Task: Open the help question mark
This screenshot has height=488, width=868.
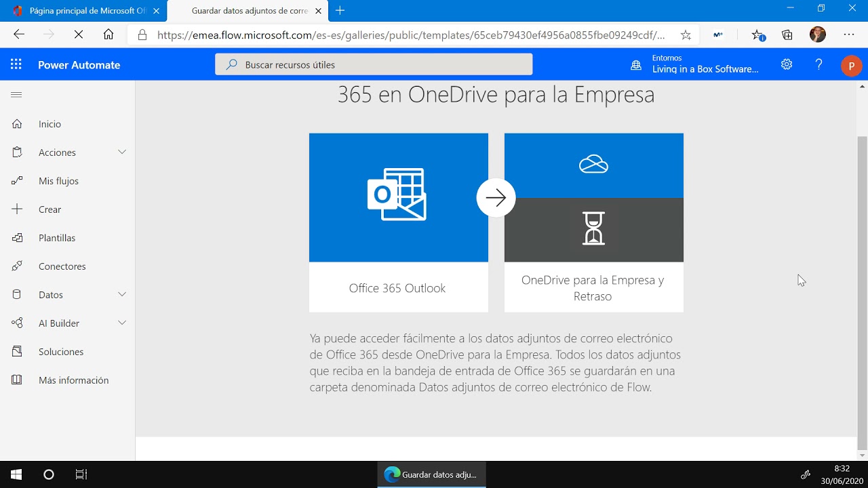Action: point(818,64)
